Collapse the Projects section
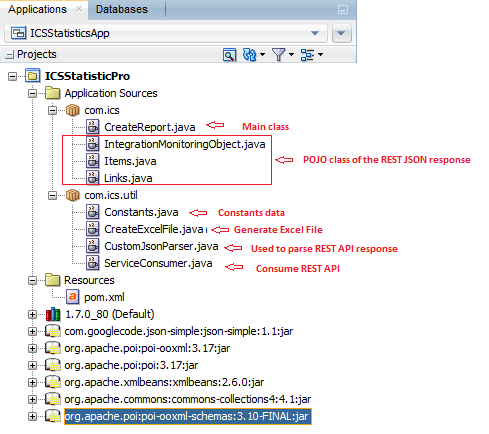 point(10,54)
